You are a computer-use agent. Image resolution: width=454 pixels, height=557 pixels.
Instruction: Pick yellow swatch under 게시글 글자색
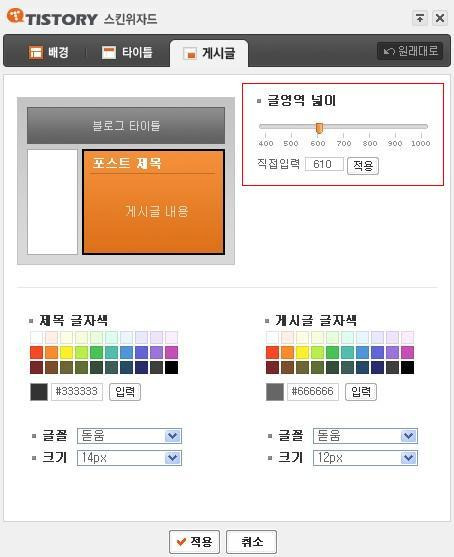click(x=302, y=352)
